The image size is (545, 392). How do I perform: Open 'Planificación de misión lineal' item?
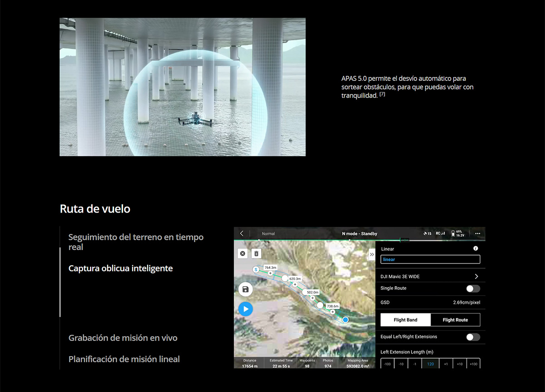(124, 359)
